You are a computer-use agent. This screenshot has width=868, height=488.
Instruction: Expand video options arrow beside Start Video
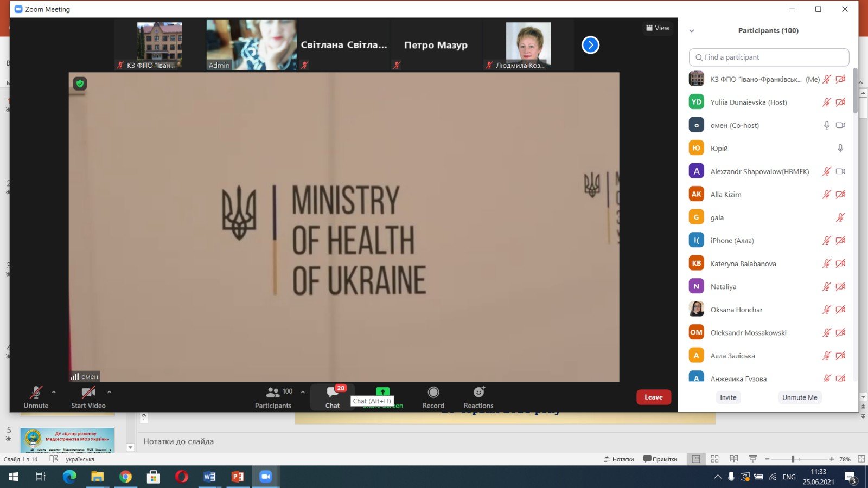[110, 391]
